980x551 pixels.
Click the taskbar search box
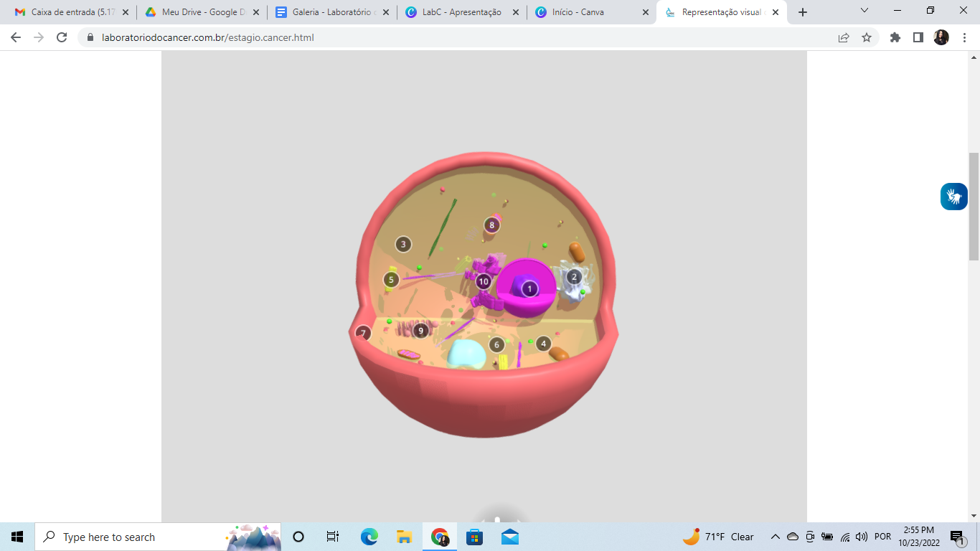(x=158, y=537)
